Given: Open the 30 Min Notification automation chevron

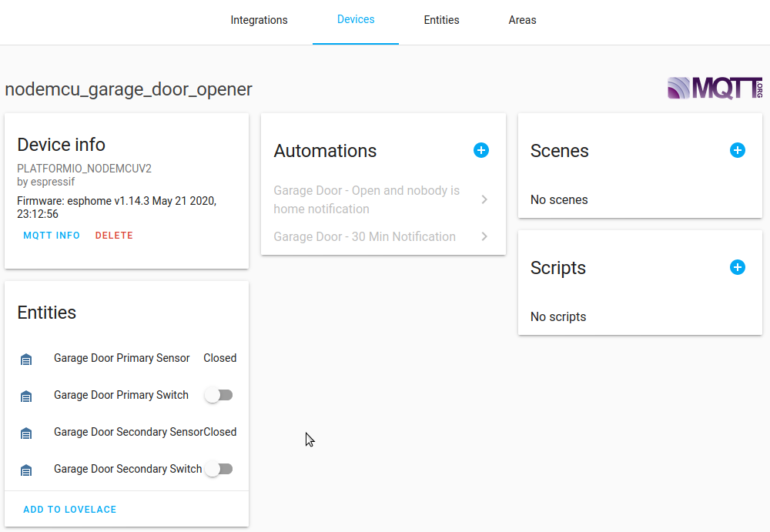Looking at the screenshot, I should point(484,236).
